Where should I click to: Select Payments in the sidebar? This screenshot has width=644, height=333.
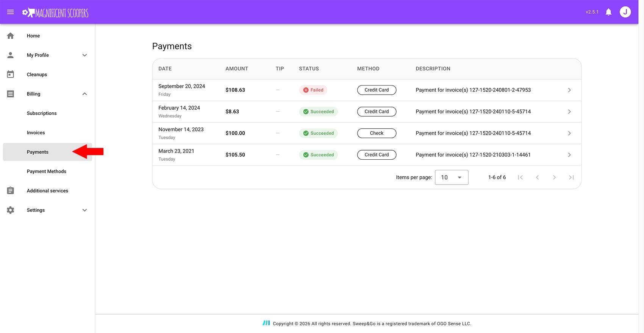point(47,152)
